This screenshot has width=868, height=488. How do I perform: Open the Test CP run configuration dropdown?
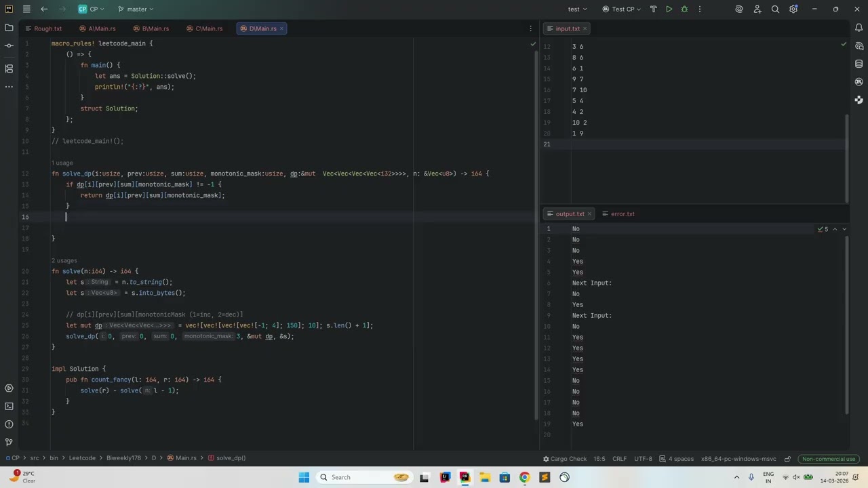pyautogui.click(x=623, y=9)
